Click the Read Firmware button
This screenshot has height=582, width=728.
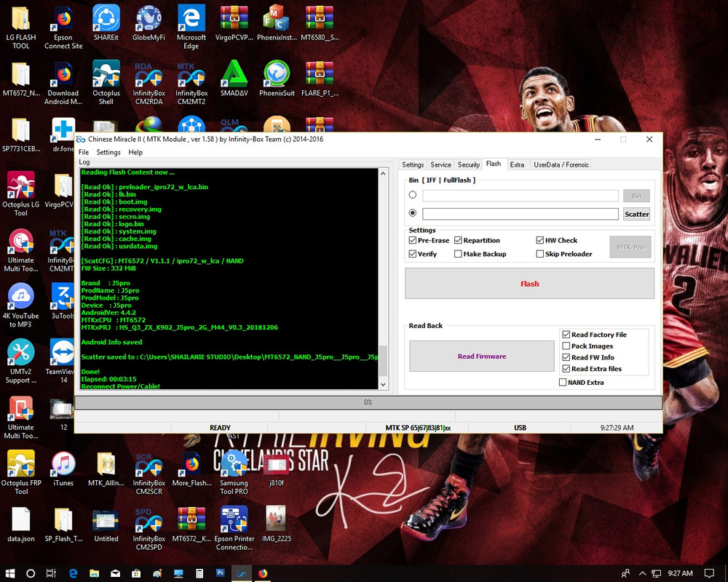pyautogui.click(x=481, y=356)
